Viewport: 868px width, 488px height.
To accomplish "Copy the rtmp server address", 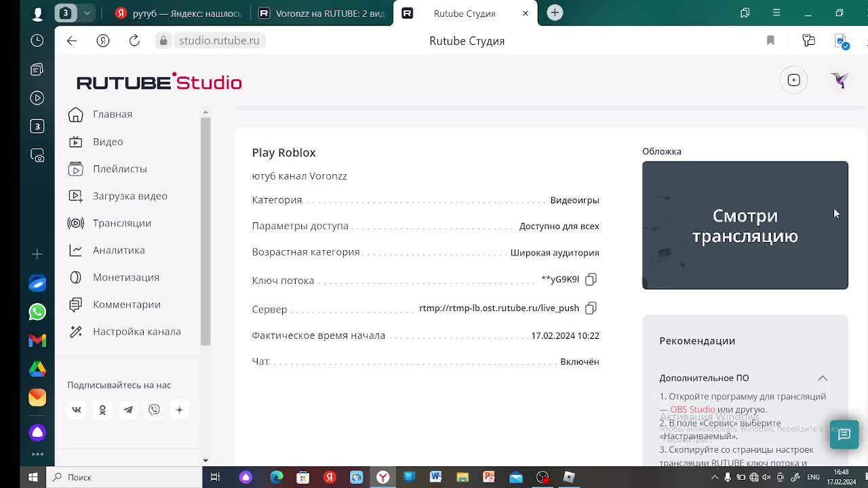I will pos(591,308).
